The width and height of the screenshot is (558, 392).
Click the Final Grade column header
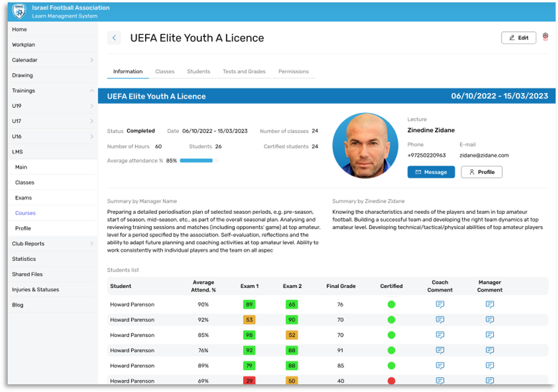pyautogui.click(x=341, y=286)
